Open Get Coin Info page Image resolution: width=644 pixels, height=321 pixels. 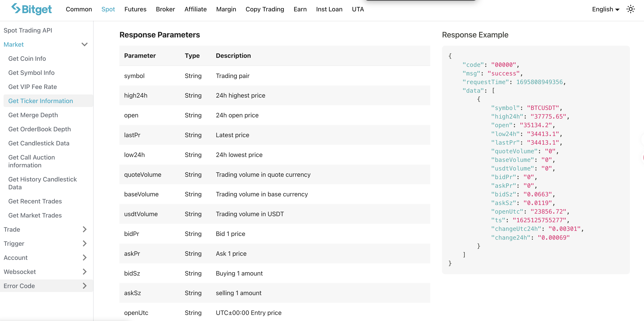[x=27, y=58]
